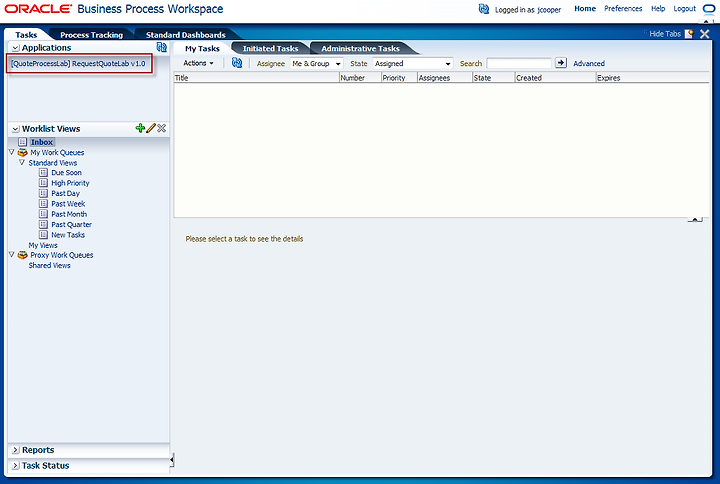
Task: Select the Past Quarter view
Action: pyautogui.click(x=72, y=225)
